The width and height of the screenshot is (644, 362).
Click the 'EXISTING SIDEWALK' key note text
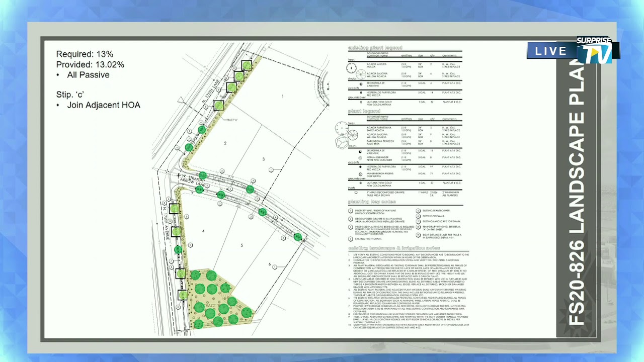(434, 216)
